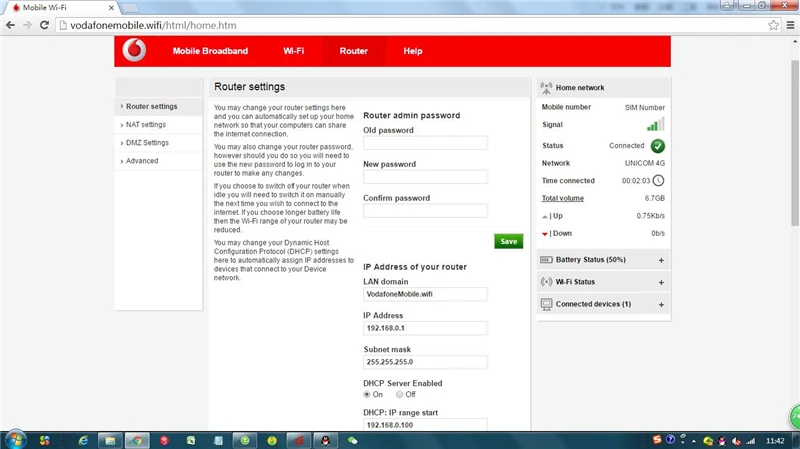
Task: Click the IP Address field
Action: coord(425,328)
